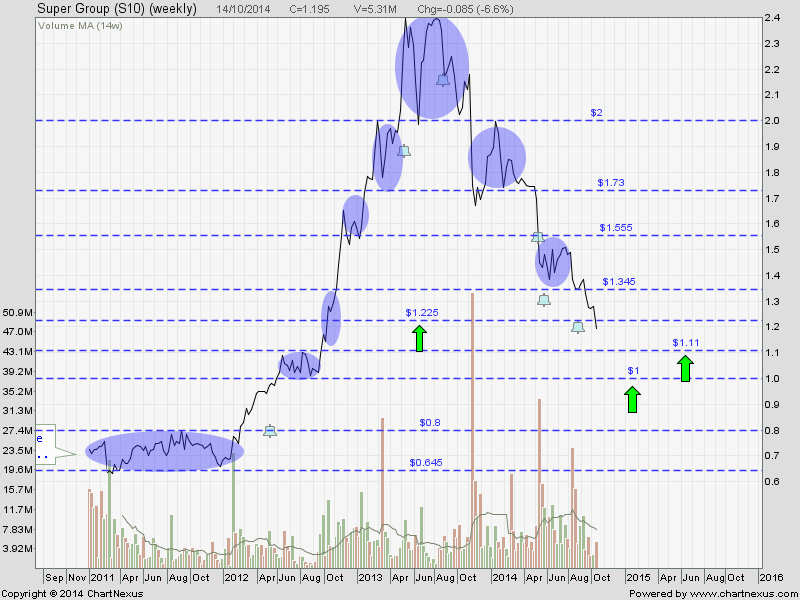800x600 pixels.
Task: Click the tallest volume bar near Oct 2013
Action: 472,431
